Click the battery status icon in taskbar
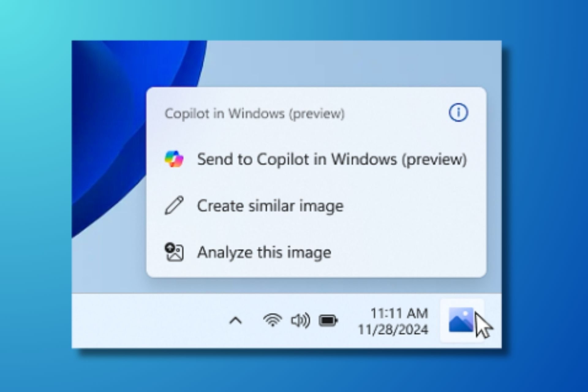This screenshot has height=392, width=588. click(328, 321)
